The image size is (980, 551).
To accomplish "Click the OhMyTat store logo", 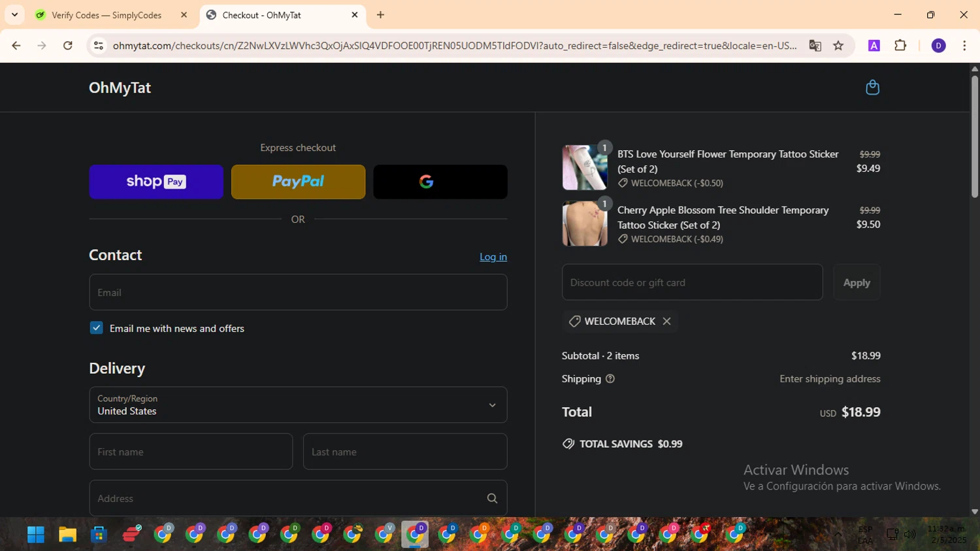I will (120, 88).
